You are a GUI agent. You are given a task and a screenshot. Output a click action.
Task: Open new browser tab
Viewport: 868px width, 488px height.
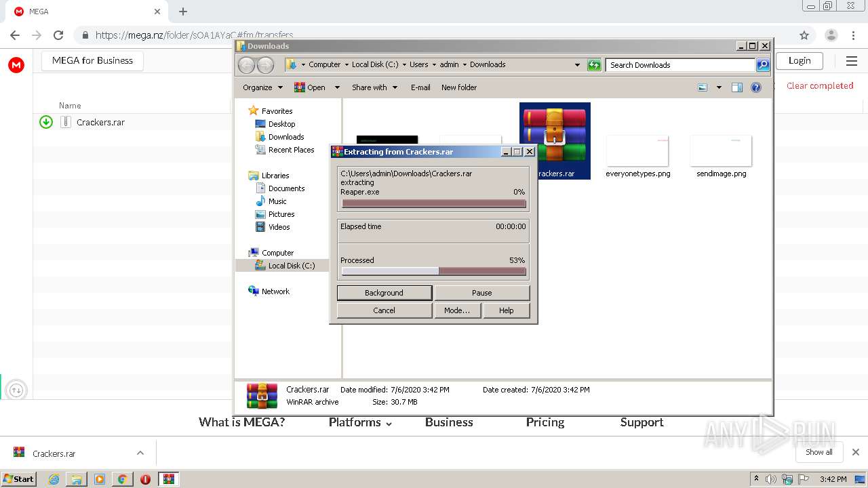183,12
